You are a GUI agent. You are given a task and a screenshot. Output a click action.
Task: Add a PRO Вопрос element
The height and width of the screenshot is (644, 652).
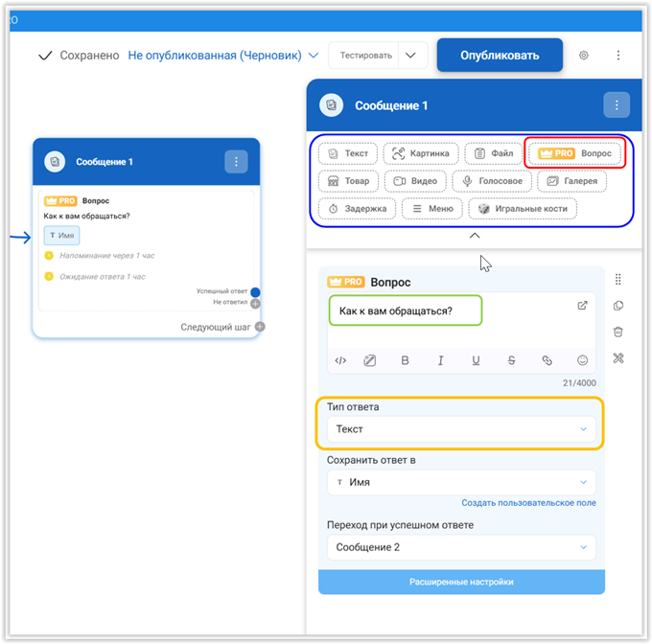click(574, 153)
